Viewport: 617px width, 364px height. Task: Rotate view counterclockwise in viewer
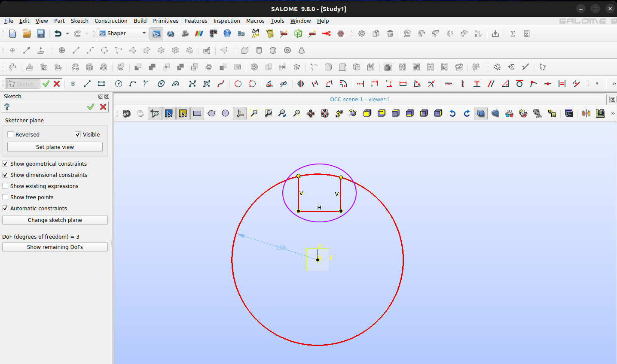[452, 113]
